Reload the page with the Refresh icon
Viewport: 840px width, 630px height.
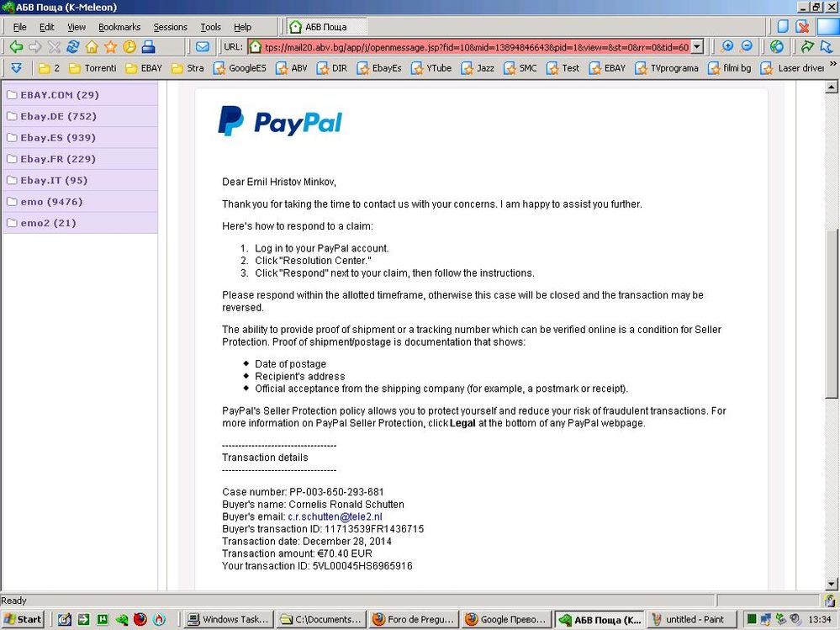[73, 47]
